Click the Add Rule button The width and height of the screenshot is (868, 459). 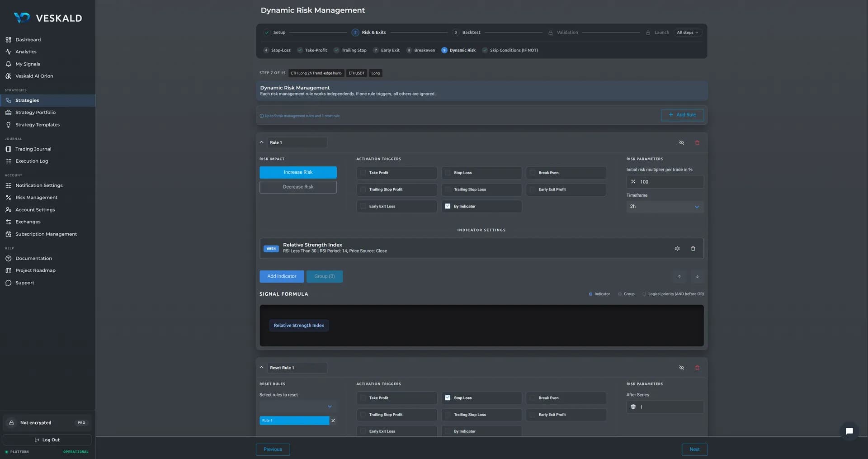pyautogui.click(x=682, y=115)
